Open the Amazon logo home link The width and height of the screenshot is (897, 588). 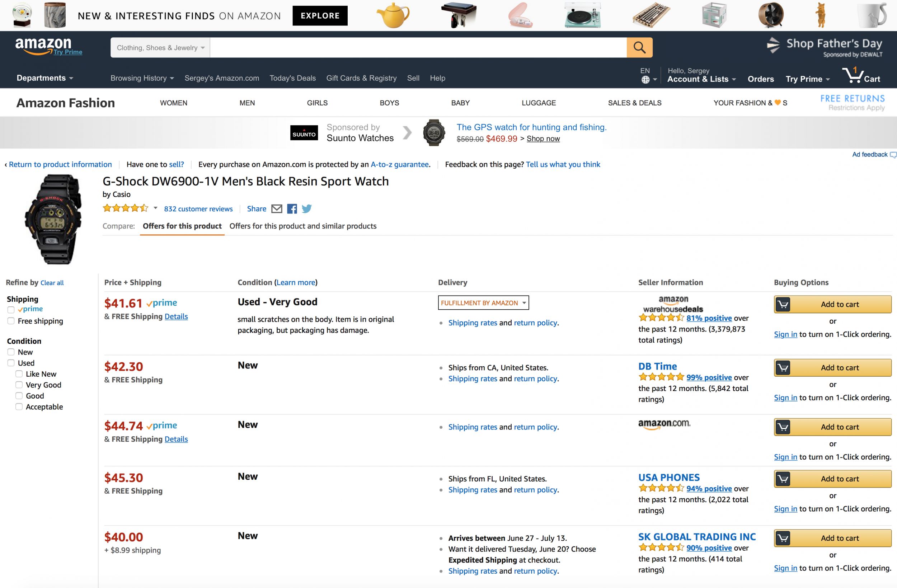pos(43,46)
